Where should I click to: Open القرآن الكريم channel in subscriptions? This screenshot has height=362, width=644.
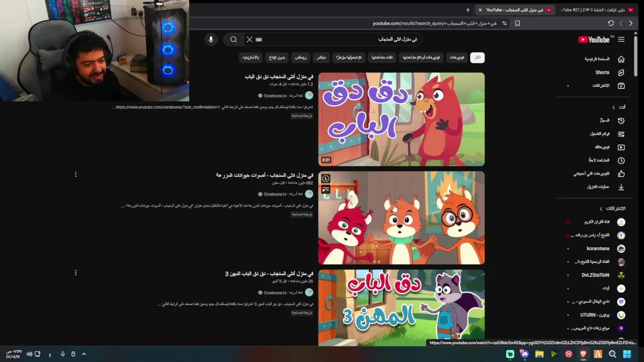tap(604, 222)
